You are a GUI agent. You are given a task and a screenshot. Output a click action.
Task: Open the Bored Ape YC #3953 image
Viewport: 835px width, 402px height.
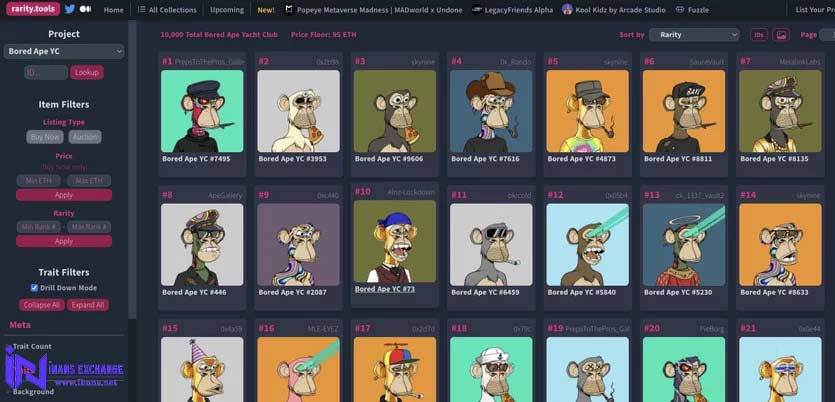tap(298, 111)
